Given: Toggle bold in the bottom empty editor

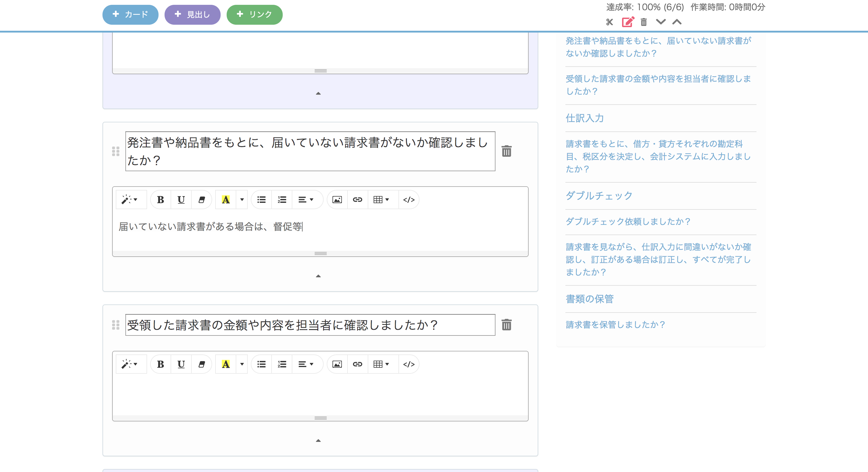Looking at the screenshot, I should tap(160, 364).
